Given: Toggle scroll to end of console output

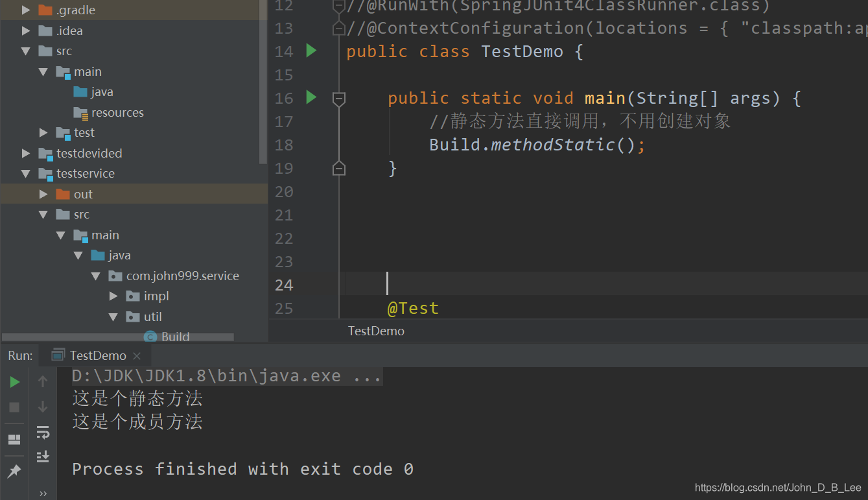Looking at the screenshot, I should point(43,456).
